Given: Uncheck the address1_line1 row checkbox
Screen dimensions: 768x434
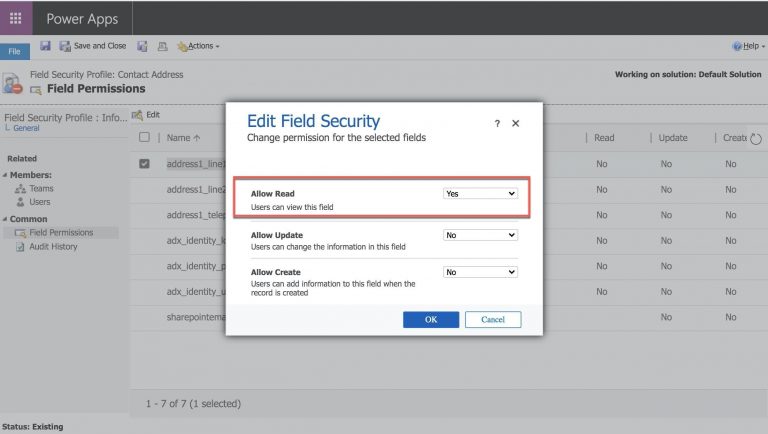Looking at the screenshot, I should point(145,163).
